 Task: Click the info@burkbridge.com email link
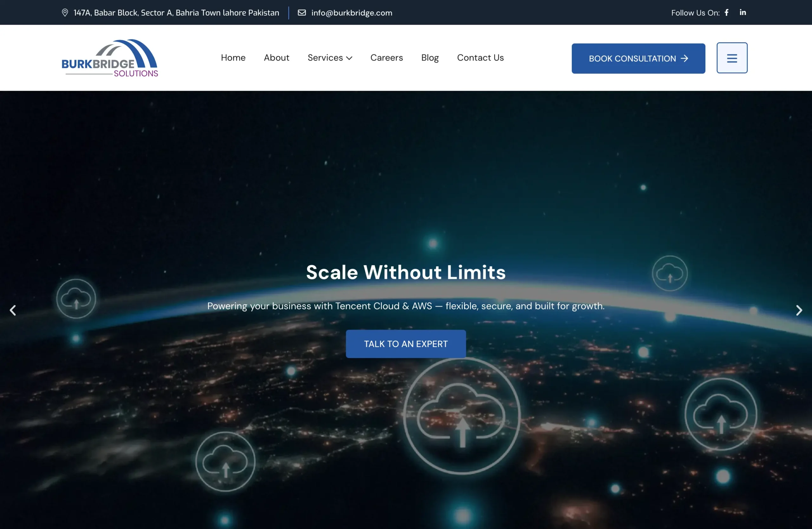351,13
